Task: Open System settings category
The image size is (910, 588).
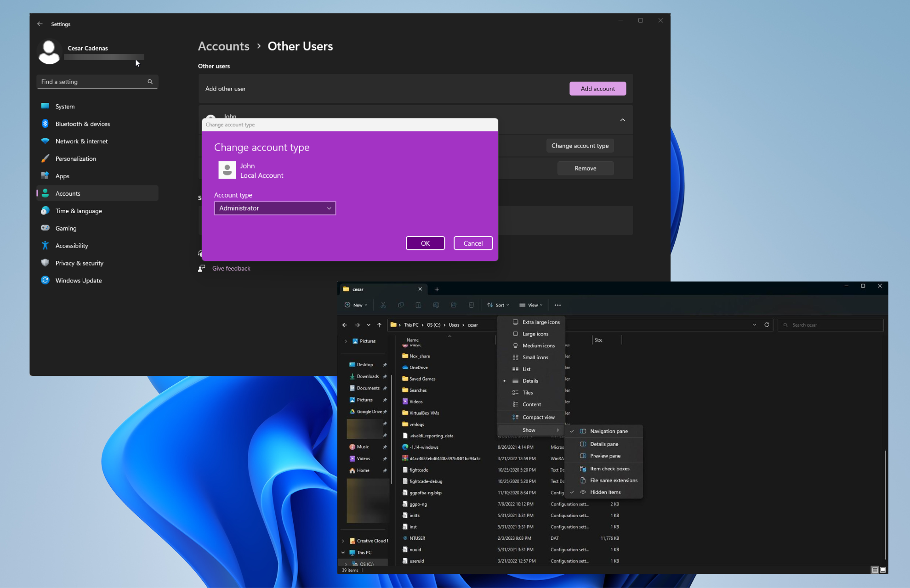Action: click(97, 107)
